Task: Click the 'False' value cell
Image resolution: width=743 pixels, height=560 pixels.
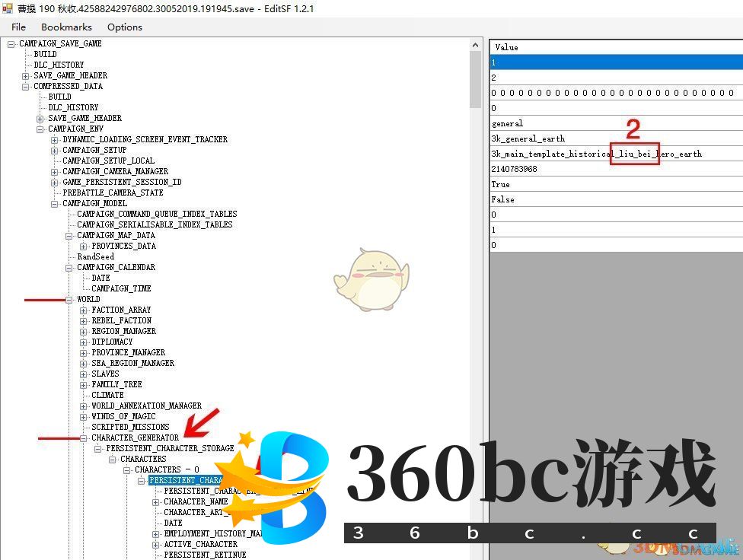Action: point(616,199)
